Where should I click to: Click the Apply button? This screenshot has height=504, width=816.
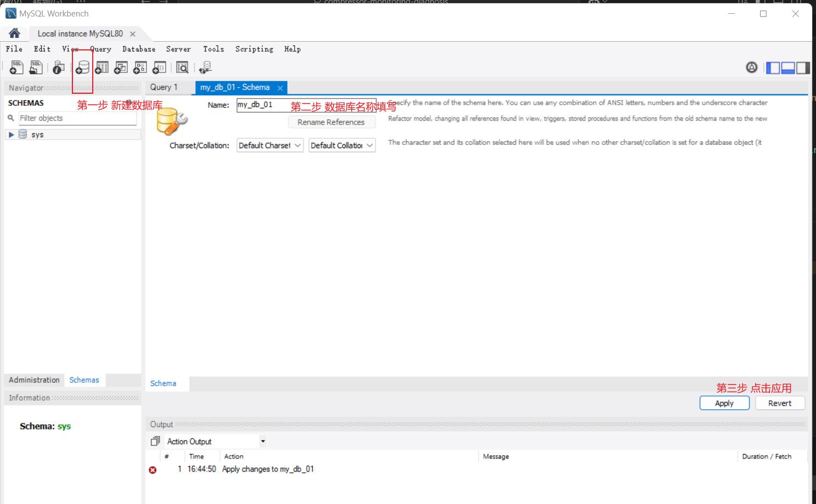click(724, 403)
